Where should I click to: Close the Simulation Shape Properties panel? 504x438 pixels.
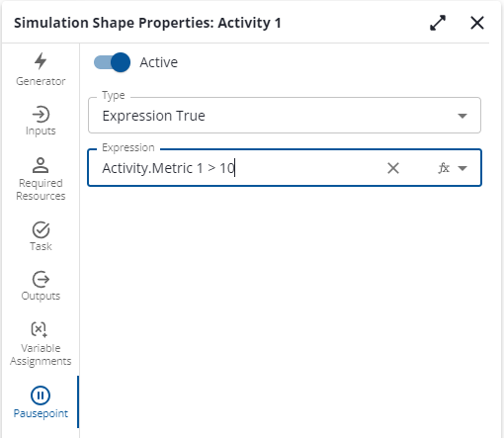(x=477, y=23)
